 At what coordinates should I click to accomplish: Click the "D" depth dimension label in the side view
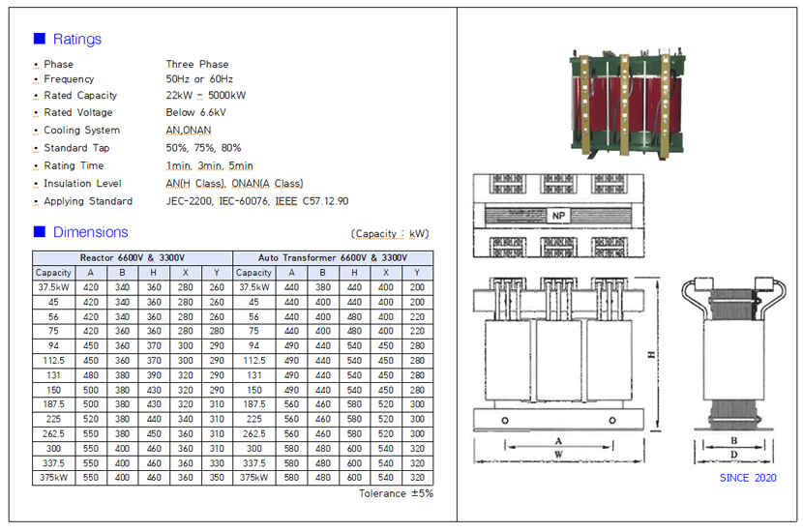click(733, 455)
